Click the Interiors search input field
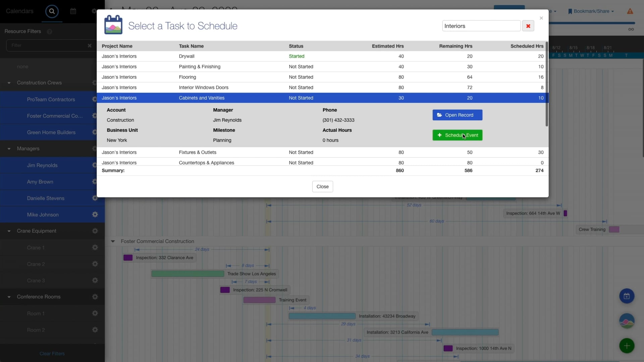The height and width of the screenshot is (362, 644). coord(481,26)
